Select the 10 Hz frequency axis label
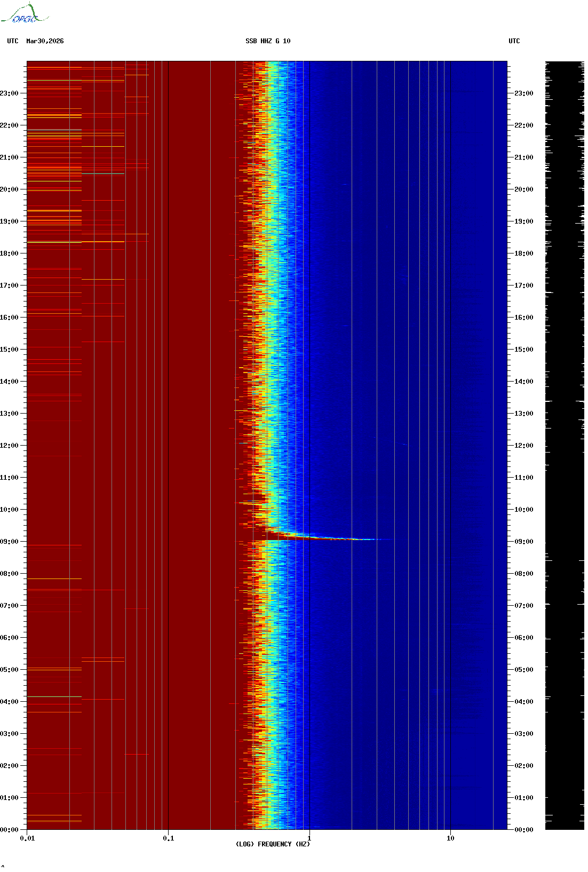The height and width of the screenshot is (872, 588). pyautogui.click(x=450, y=838)
